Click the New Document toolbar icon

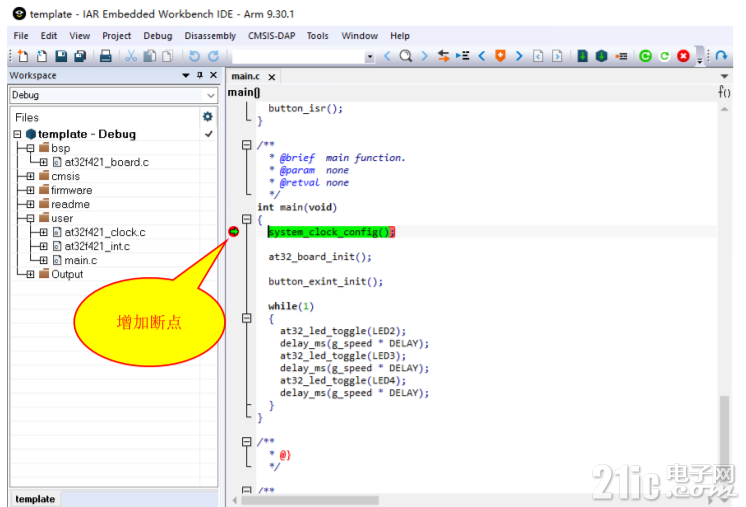point(22,56)
